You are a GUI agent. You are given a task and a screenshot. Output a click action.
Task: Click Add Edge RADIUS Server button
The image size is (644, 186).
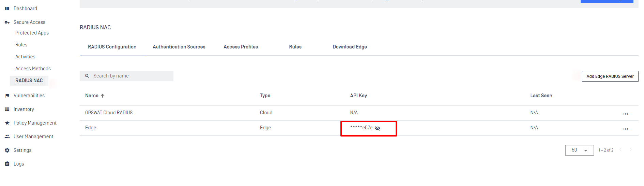point(610,76)
